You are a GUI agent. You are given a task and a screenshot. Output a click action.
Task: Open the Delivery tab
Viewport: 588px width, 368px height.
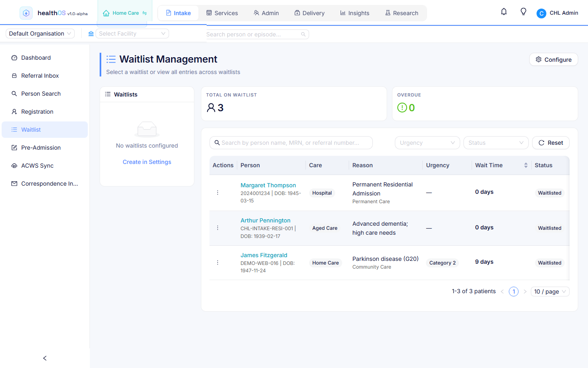(x=310, y=13)
